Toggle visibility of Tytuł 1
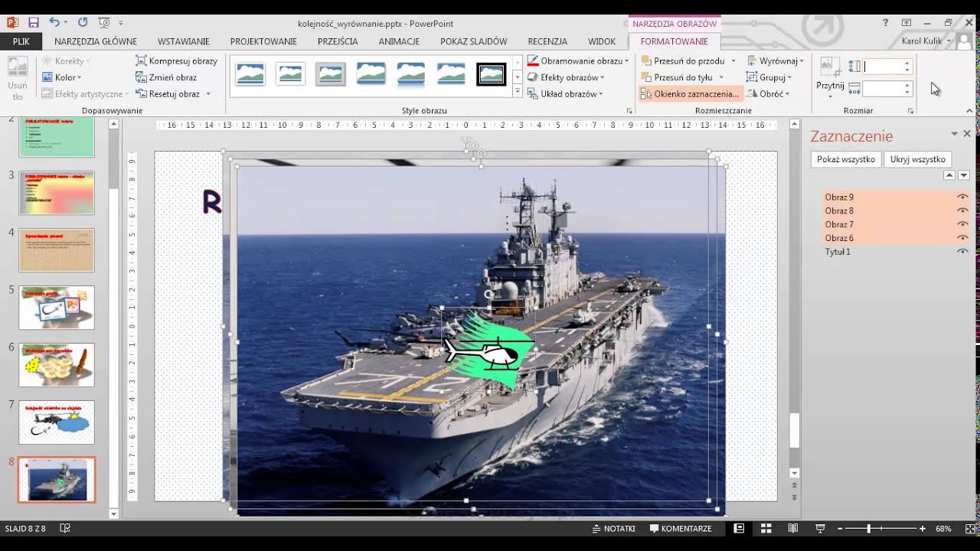The width and height of the screenshot is (980, 551). click(962, 252)
